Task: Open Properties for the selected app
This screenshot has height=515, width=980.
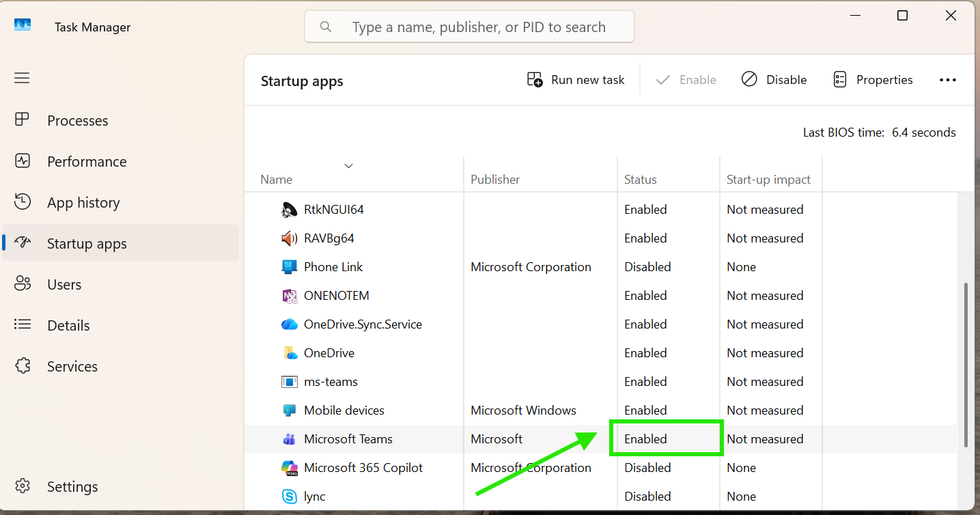Action: (x=873, y=80)
